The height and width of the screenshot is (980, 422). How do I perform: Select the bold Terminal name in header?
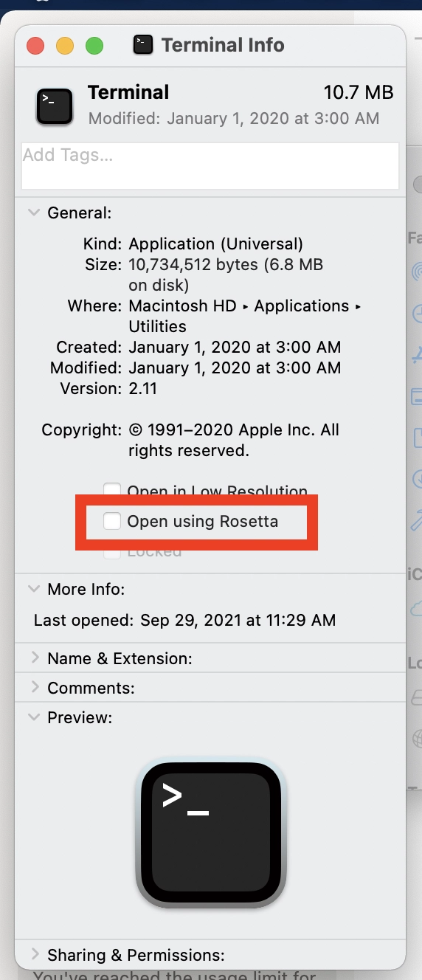point(128,92)
